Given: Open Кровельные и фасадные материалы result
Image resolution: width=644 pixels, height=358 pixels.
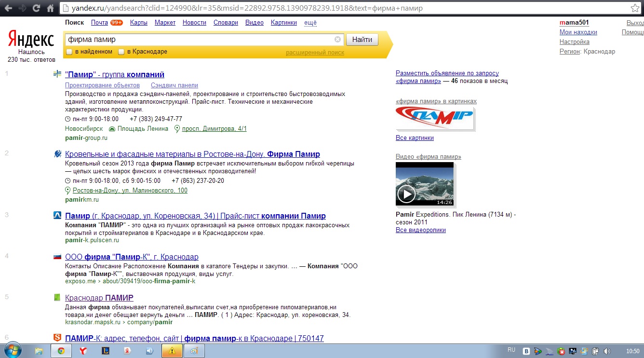Looking at the screenshot, I should tap(192, 154).
